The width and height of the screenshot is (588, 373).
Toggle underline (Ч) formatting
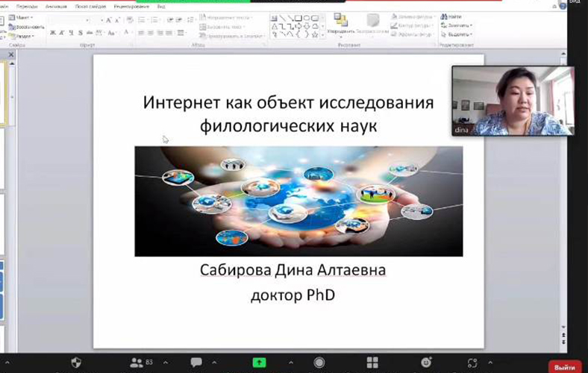tap(72, 33)
